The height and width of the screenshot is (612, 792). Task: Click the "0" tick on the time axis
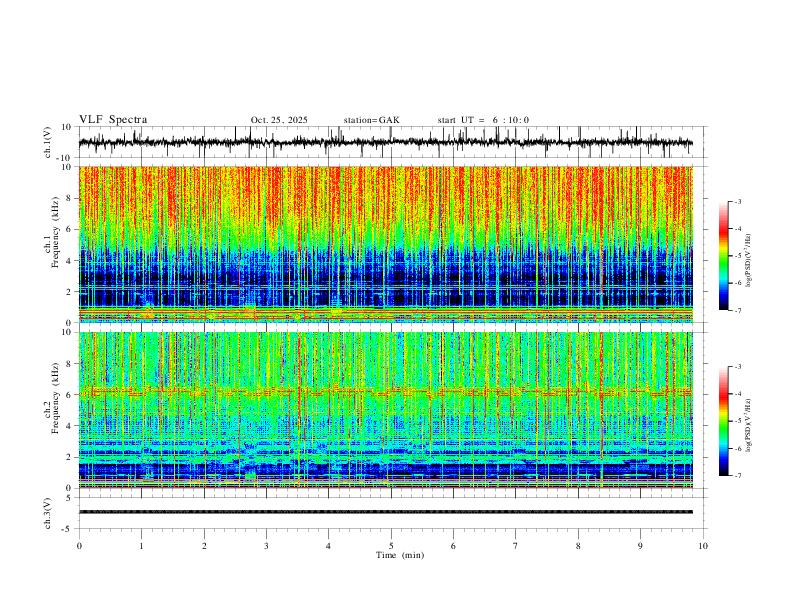pyautogui.click(x=79, y=546)
